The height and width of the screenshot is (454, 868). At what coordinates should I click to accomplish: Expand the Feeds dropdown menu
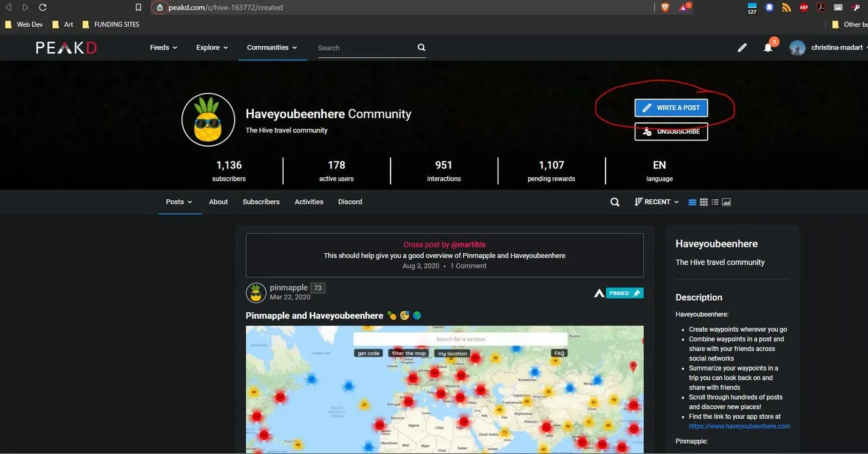163,48
